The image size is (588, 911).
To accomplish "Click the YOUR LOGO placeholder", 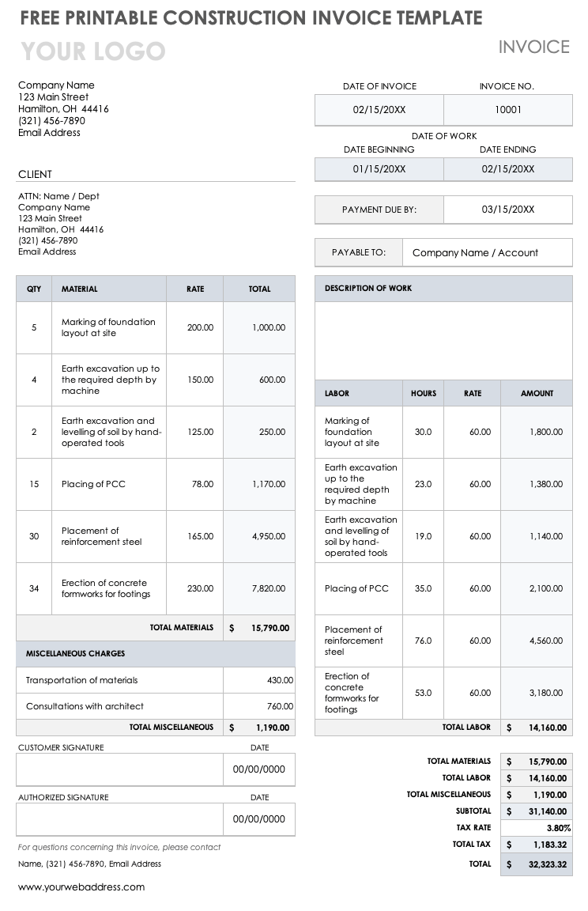I will tap(92, 52).
